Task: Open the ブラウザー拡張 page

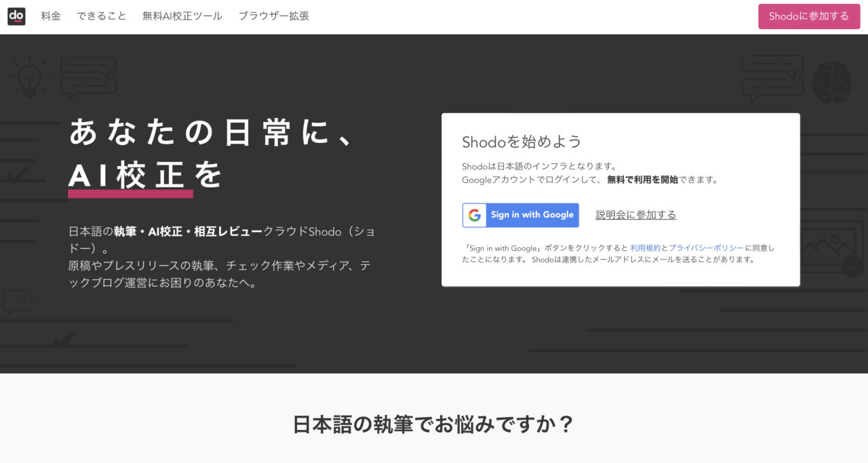Action: click(x=273, y=16)
